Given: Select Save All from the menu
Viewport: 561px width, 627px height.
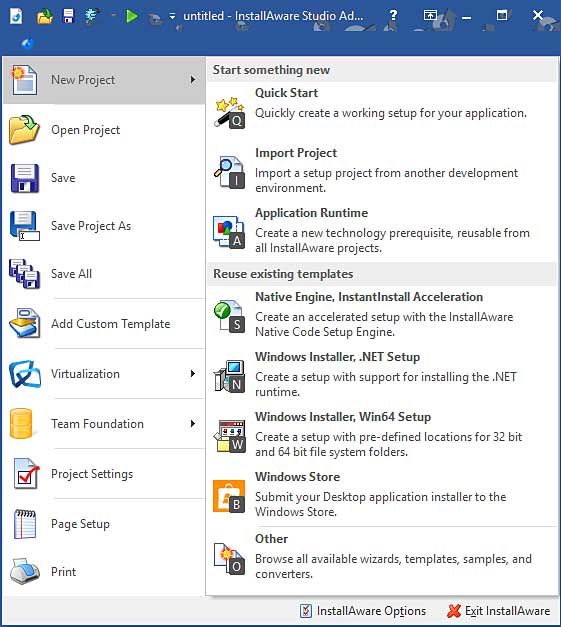Looking at the screenshot, I should [x=104, y=274].
